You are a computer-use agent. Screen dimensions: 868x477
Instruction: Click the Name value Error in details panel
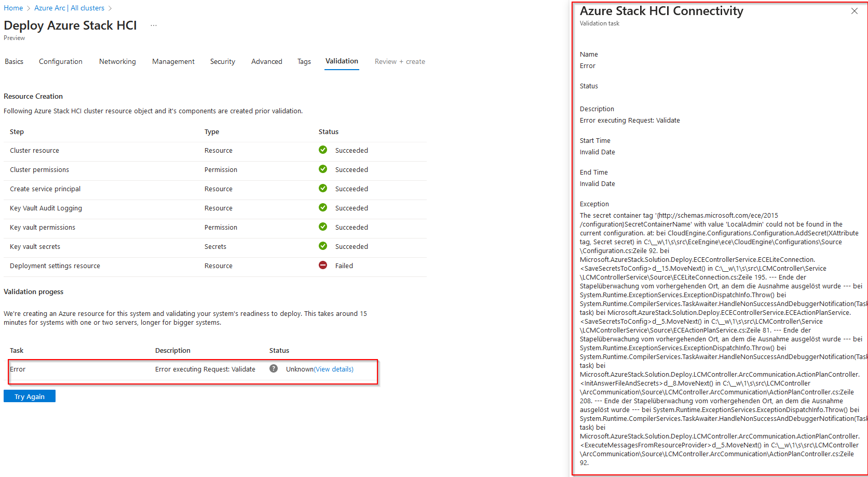[588, 65]
